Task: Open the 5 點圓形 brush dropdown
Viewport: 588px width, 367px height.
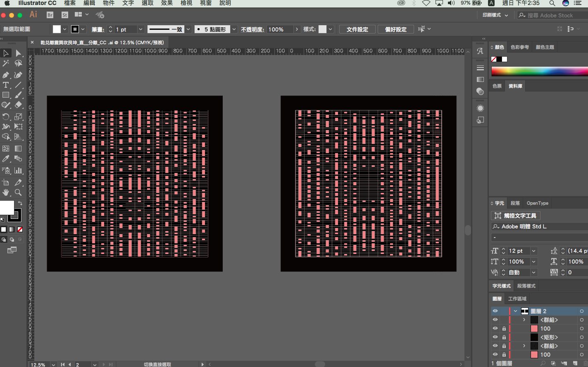Action: point(234,29)
